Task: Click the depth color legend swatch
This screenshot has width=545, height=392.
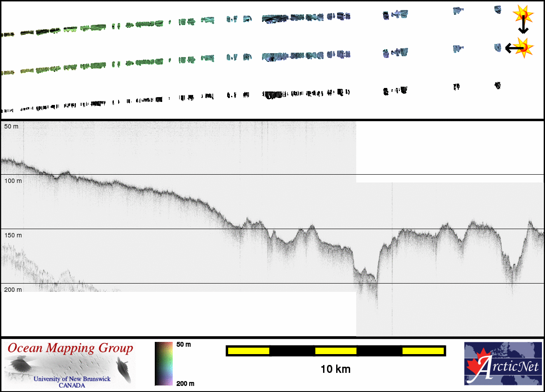Action: click(x=163, y=364)
